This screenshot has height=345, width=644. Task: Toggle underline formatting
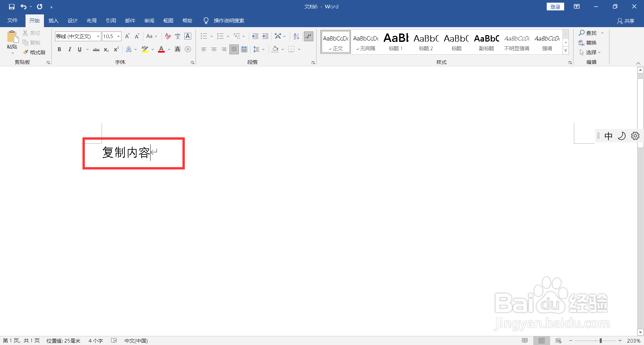point(79,50)
